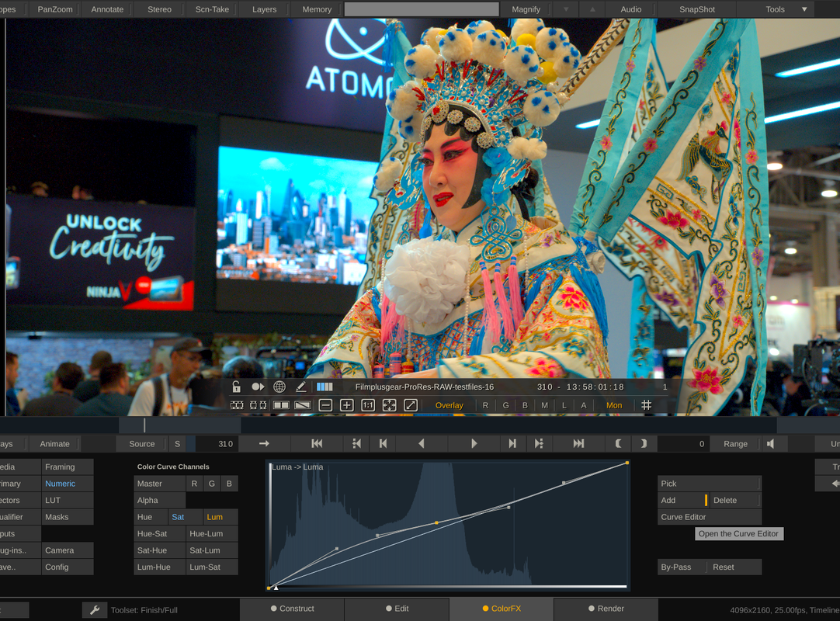This screenshot has height=621, width=840.
Task: Delete the selected curve point
Action: (x=736, y=501)
